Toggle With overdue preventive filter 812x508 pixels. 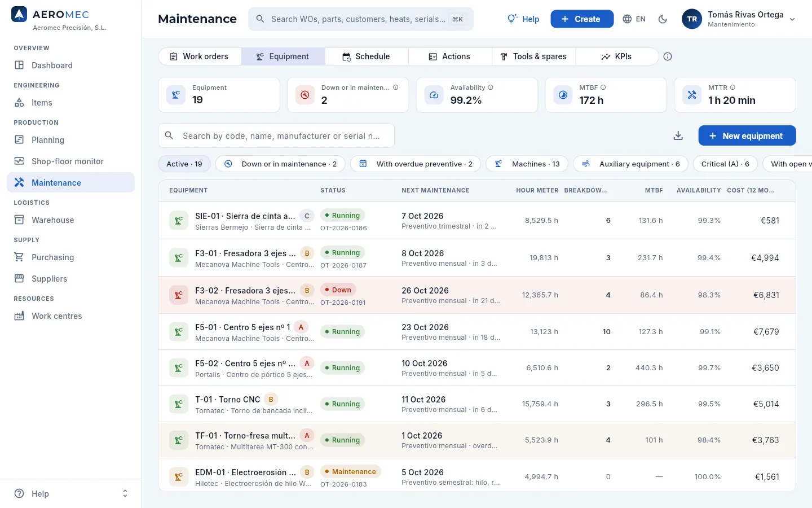tap(416, 164)
